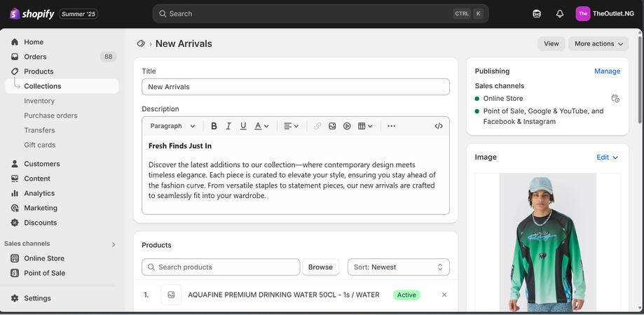644x315 pixels.
Task: Click the page vertical scrollbar
Action: [x=640, y=80]
